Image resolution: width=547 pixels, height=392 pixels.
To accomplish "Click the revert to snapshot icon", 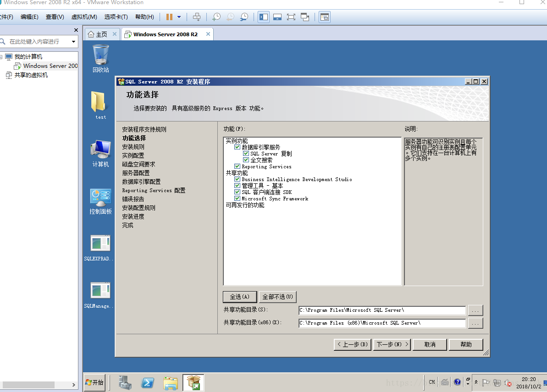I will 230,17.
